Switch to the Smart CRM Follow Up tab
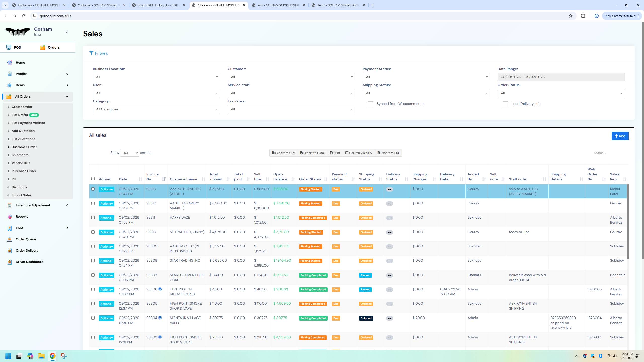644x362 pixels. click(x=159, y=5)
